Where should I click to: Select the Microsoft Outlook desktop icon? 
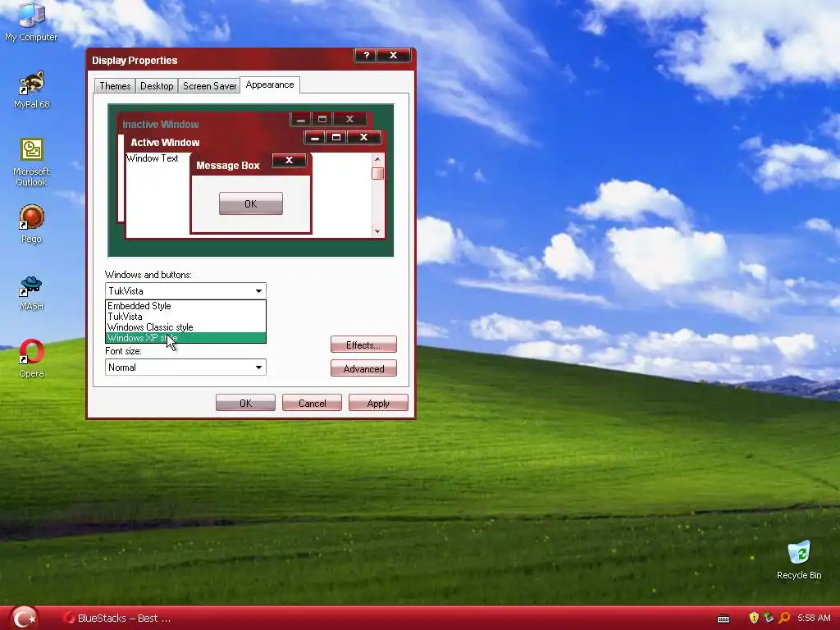32,162
